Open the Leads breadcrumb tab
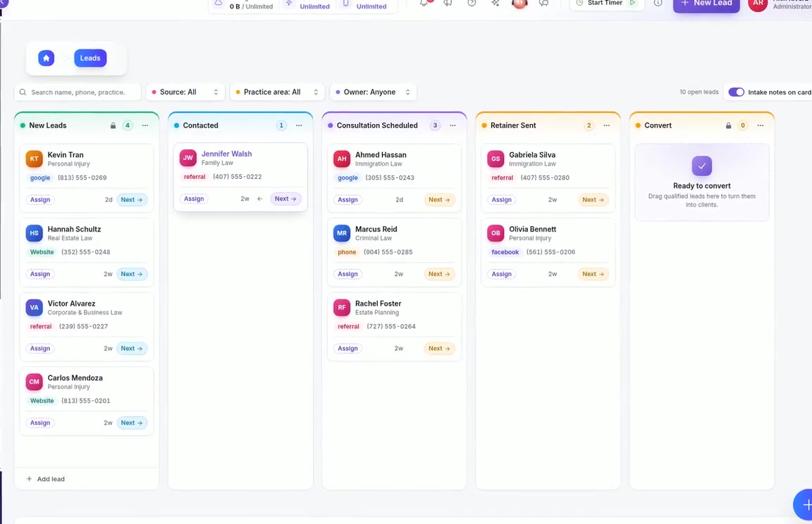Screen dimensions: 812x524 (x=90, y=58)
